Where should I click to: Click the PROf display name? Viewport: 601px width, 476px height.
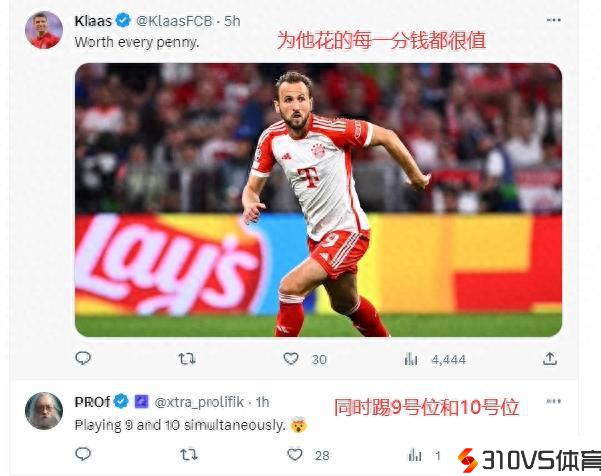click(x=92, y=402)
